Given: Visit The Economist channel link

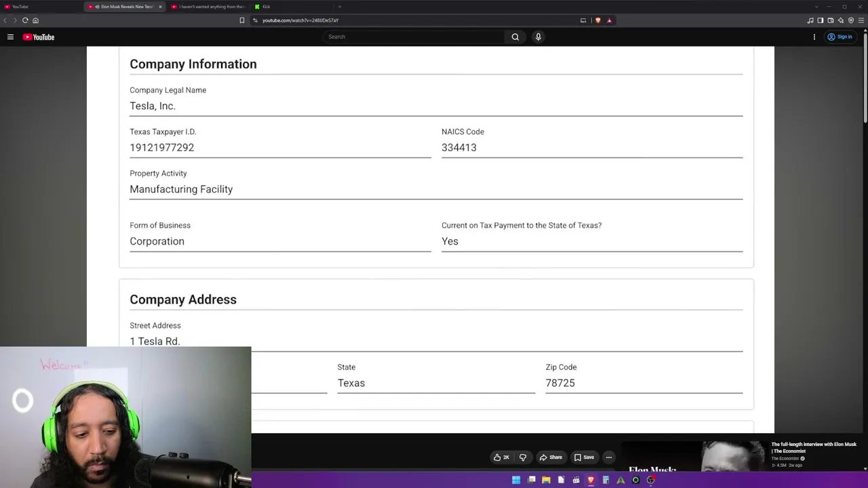Looking at the screenshot, I should [x=785, y=459].
